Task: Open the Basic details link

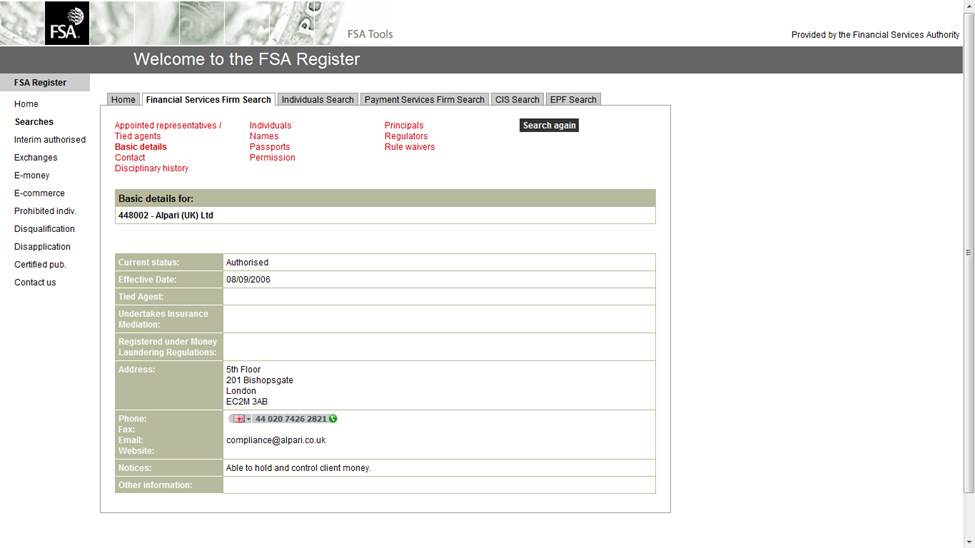Action: tap(141, 147)
